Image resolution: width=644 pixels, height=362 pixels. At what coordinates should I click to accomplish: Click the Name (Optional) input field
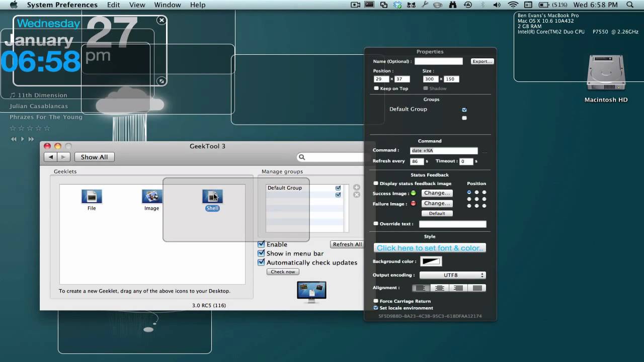[x=439, y=61]
